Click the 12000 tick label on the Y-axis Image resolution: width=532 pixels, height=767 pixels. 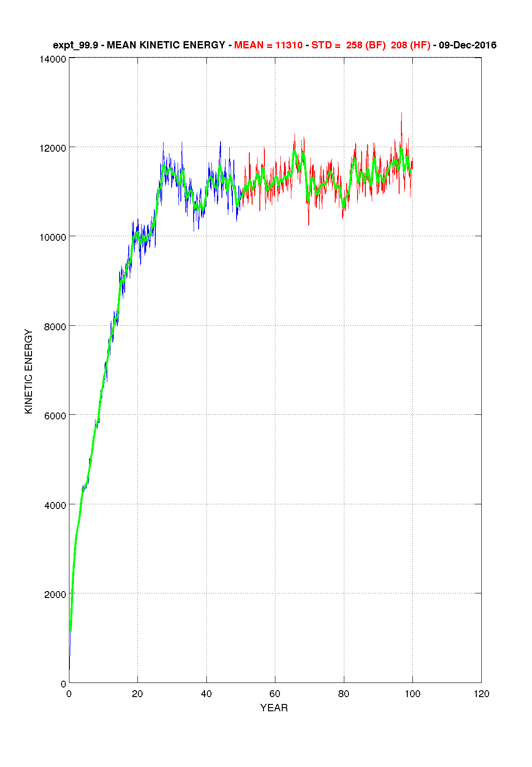tap(54, 148)
